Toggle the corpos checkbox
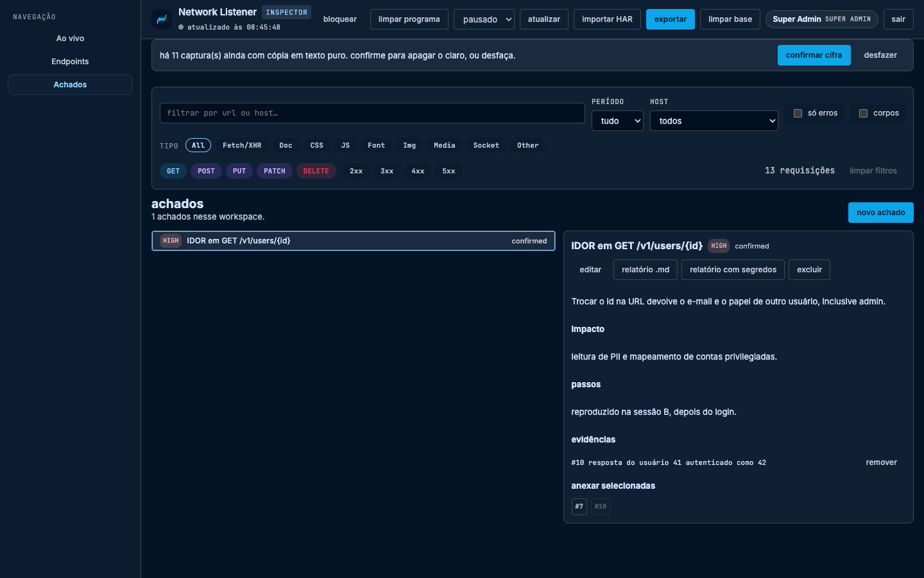The width and height of the screenshot is (924, 578). [x=864, y=113]
